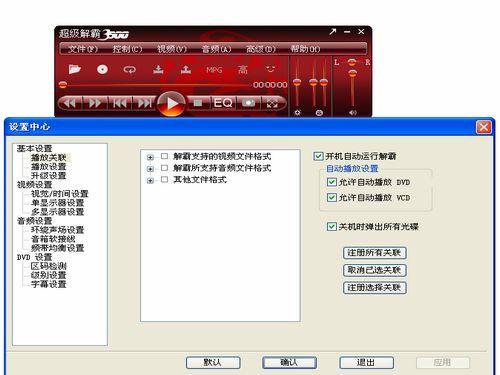Skip to next track in player
The image size is (500, 375).
click(145, 103)
